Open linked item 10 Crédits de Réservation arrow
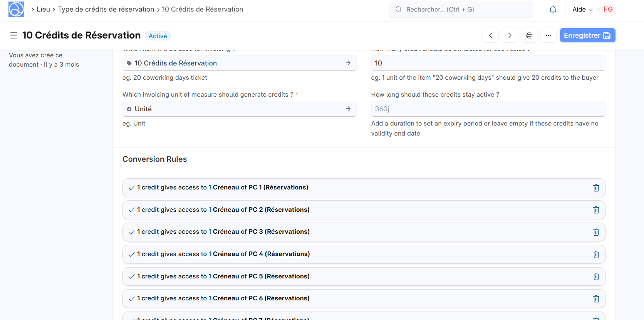Screen dimensions: 644x320 point(348,63)
